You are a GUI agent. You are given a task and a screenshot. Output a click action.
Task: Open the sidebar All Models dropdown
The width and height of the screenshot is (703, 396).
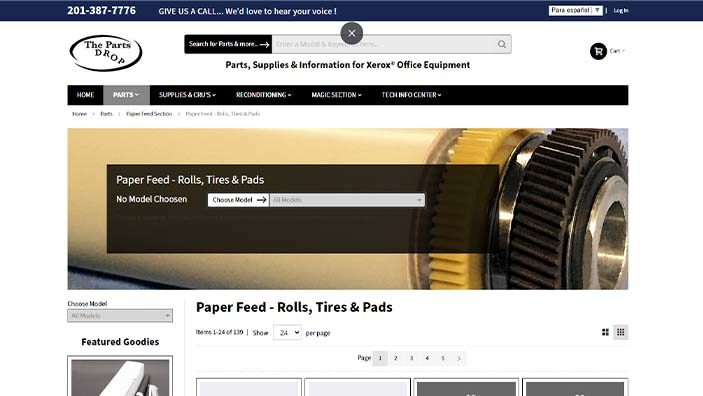120,316
